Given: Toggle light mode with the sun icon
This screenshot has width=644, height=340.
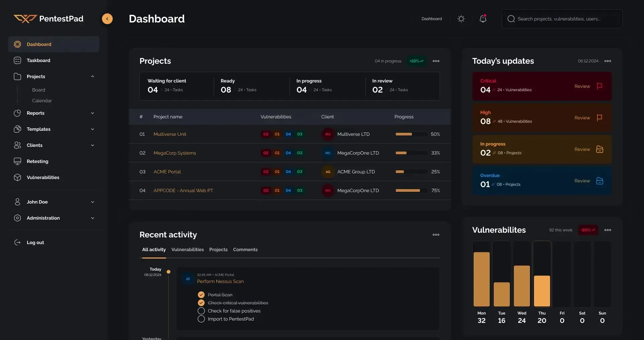Looking at the screenshot, I should (x=461, y=19).
